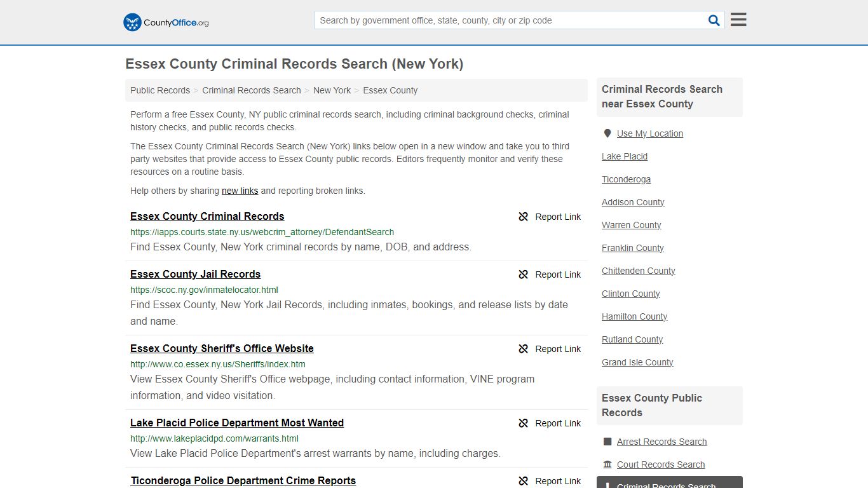The width and height of the screenshot is (868, 488).
Task: Open Addison County link
Action: pyautogui.click(x=633, y=202)
